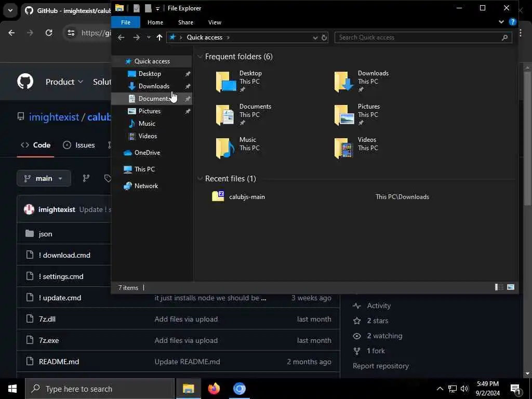Open the quick access toolbar customize dropdown
Screen dimensions: 532x399
(x=157, y=8)
